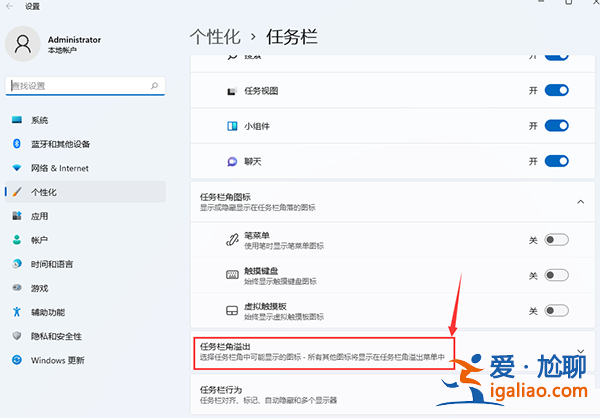Click the 触摸键盘 keyboard icon
The height and width of the screenshot is (418, 600).
232,275
